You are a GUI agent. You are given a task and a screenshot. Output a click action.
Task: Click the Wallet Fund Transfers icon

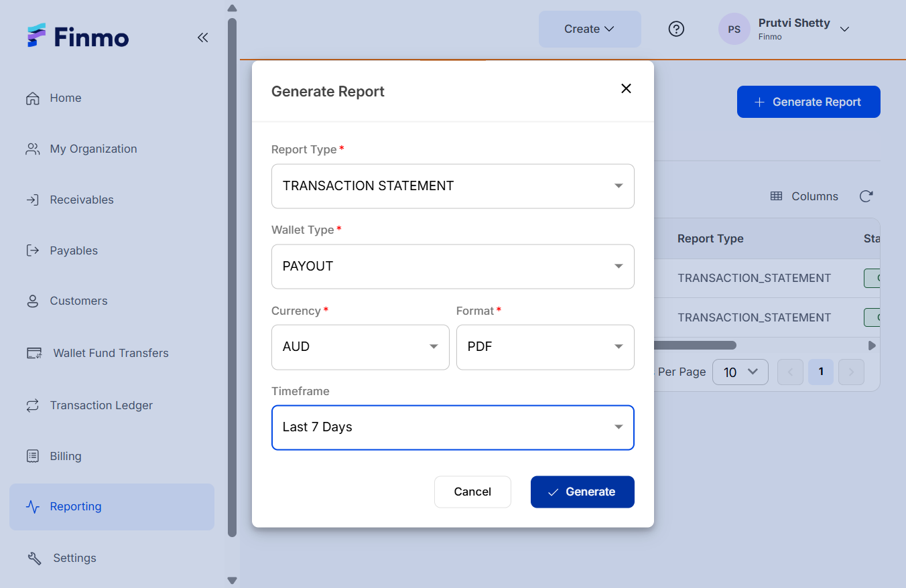pos(34,353)
